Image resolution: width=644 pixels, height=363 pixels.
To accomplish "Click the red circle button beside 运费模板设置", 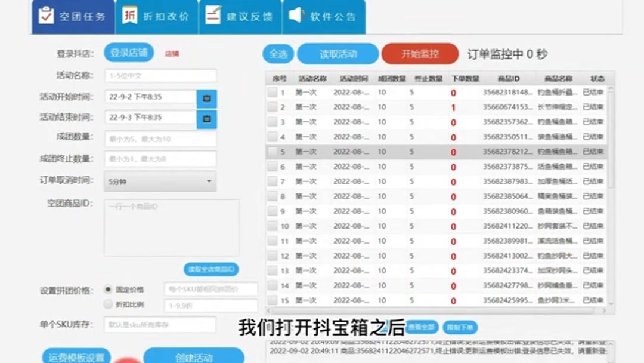I will [127, 358].
